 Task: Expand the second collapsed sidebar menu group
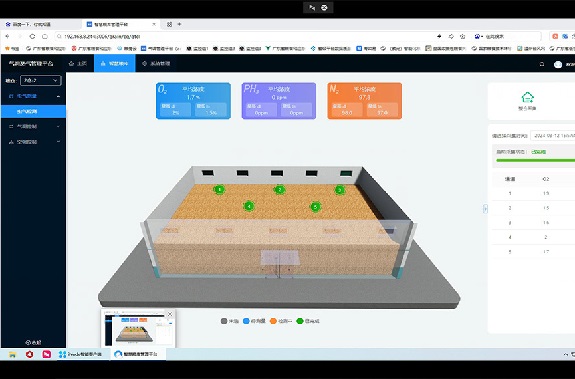tap(33, 126)
